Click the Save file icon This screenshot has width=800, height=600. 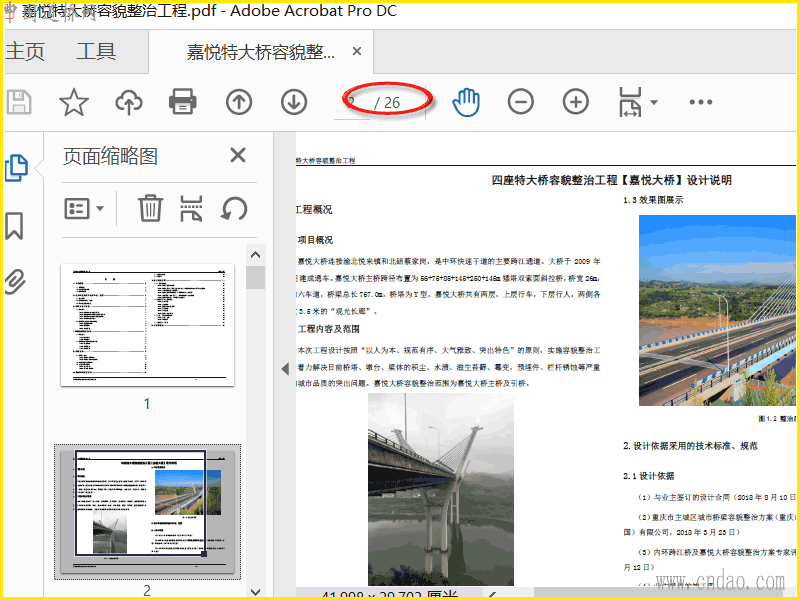click(x=19, y=102)
